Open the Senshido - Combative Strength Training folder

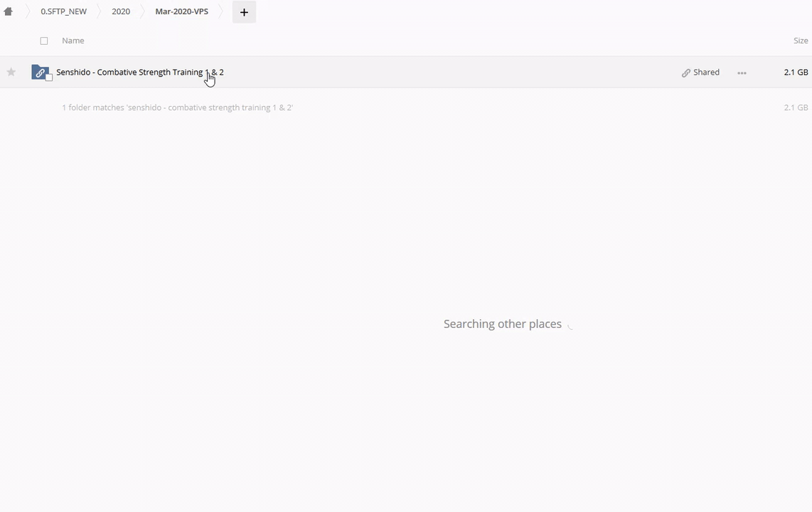tap(139, 72)
